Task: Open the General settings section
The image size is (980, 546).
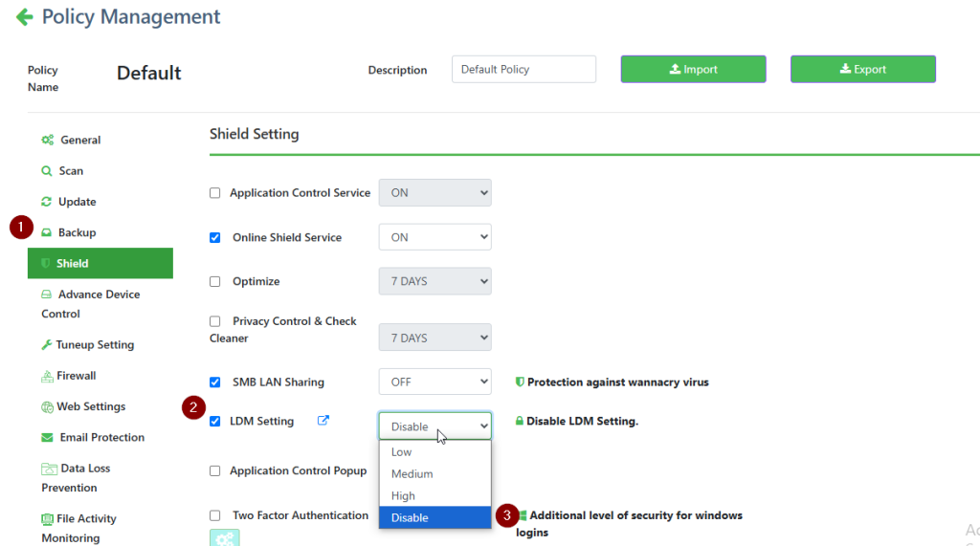Action: pos(80,141)
